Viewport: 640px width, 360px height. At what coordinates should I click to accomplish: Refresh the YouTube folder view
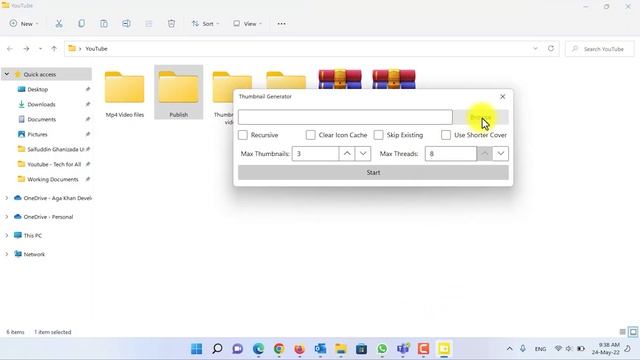(551, 49)
